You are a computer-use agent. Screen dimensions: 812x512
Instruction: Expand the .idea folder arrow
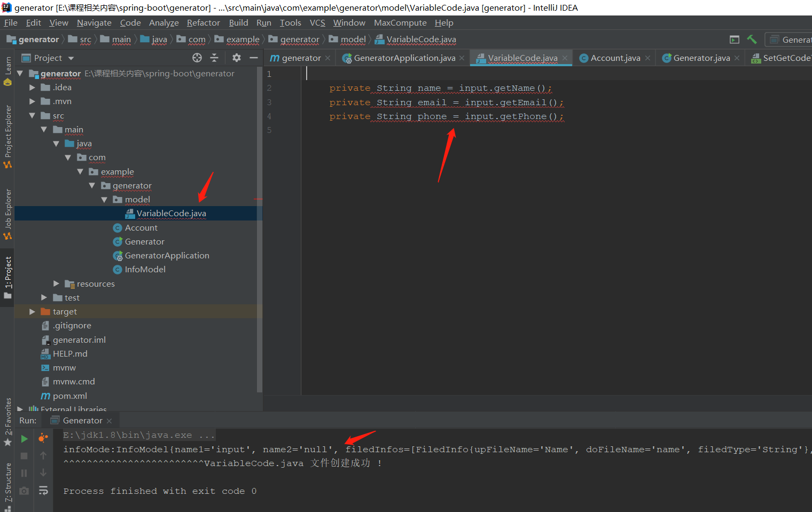click(x=32, y=87)
